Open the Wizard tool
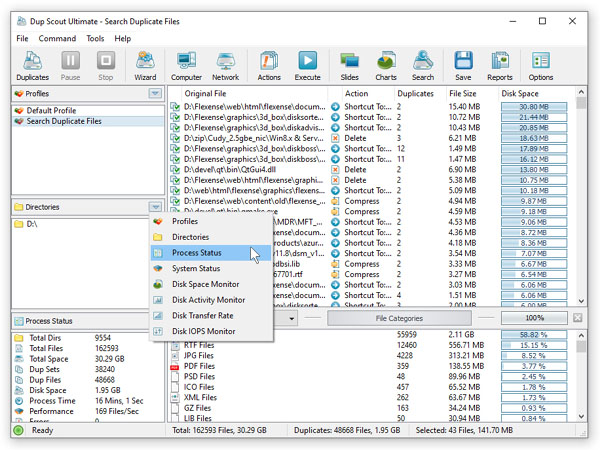This screenshot has width=600, height=450. click(x=145, y=66)
